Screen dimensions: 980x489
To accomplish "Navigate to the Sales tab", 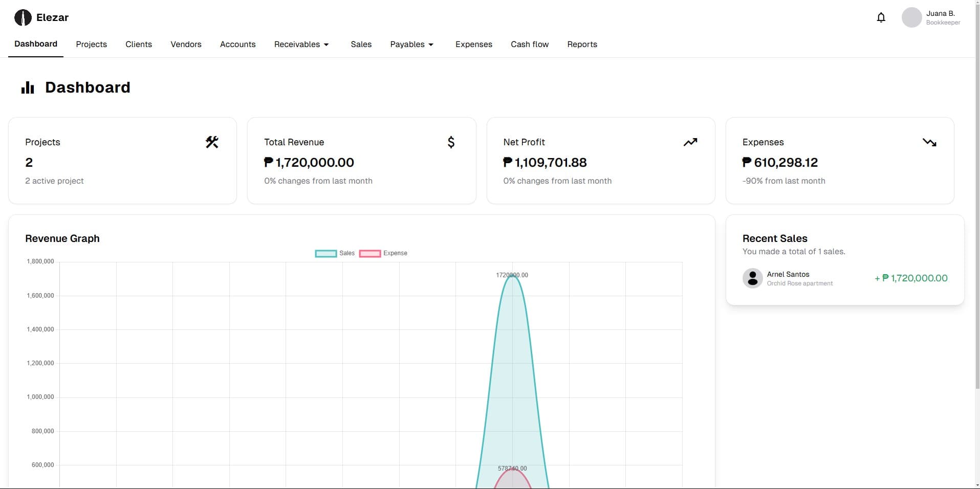I will coord(361,45).
